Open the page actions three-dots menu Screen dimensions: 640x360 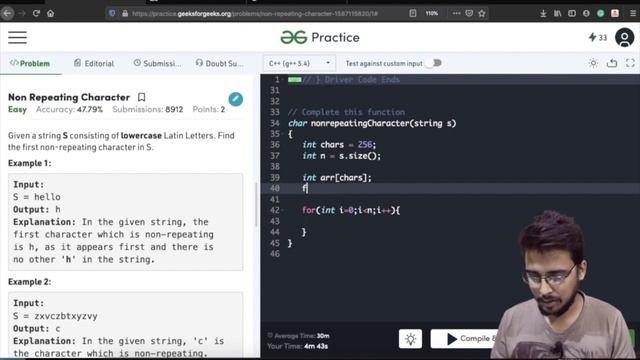coord(456,13)
